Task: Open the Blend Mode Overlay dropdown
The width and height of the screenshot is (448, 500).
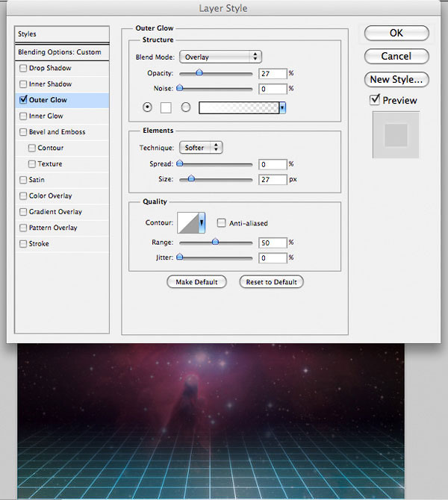Action: click(x=220, y=57)
